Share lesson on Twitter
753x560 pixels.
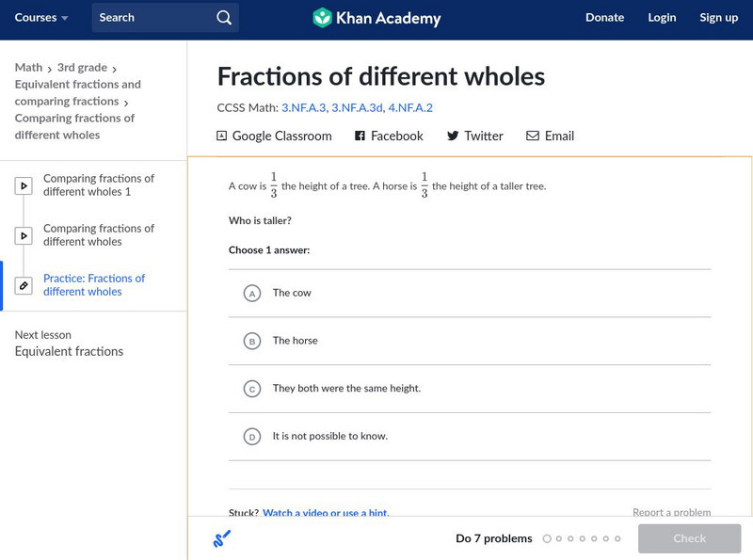pyautogui.click(x=474, y=136)
